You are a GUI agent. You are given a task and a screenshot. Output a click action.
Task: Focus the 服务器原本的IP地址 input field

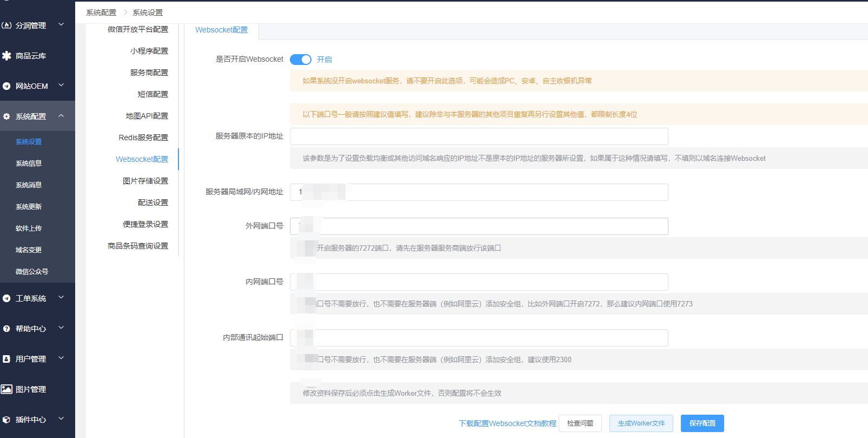click(479, 136)
